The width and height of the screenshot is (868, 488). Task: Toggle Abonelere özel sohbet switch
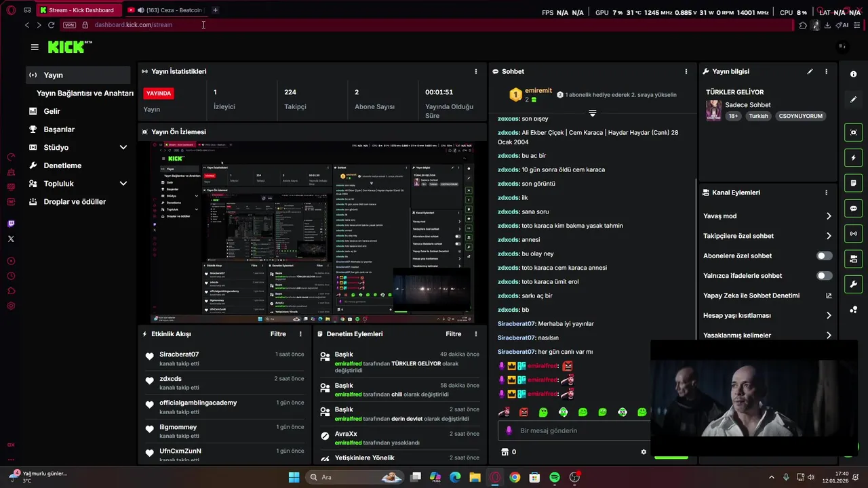[824, 256]
